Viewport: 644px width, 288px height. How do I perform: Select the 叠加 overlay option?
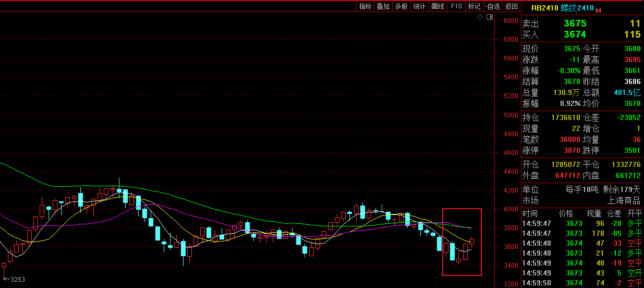click(383, 6)
